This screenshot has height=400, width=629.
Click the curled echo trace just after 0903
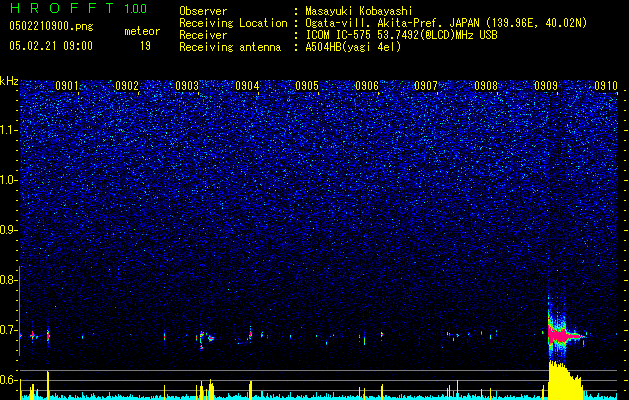(206, 339)
